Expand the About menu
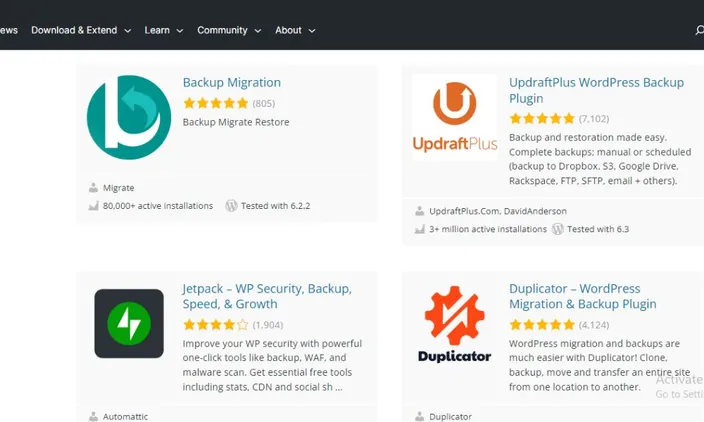 coord(295,30)
